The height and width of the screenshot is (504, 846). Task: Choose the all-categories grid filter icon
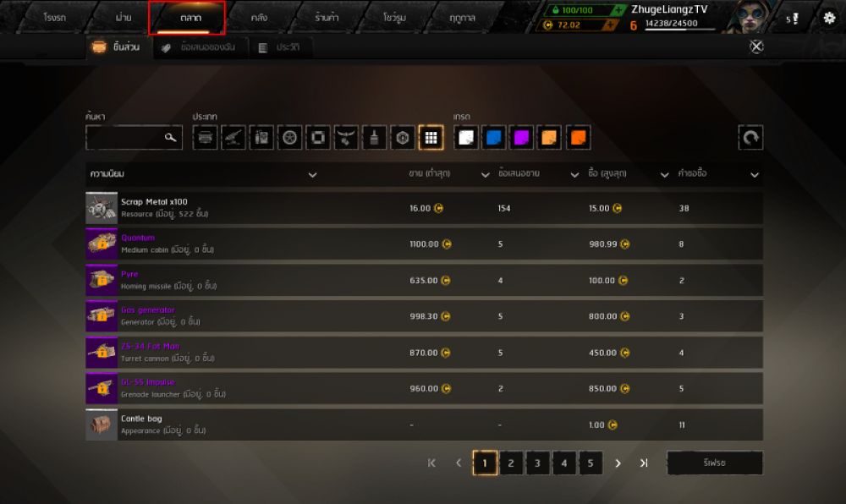coord(431,138)
